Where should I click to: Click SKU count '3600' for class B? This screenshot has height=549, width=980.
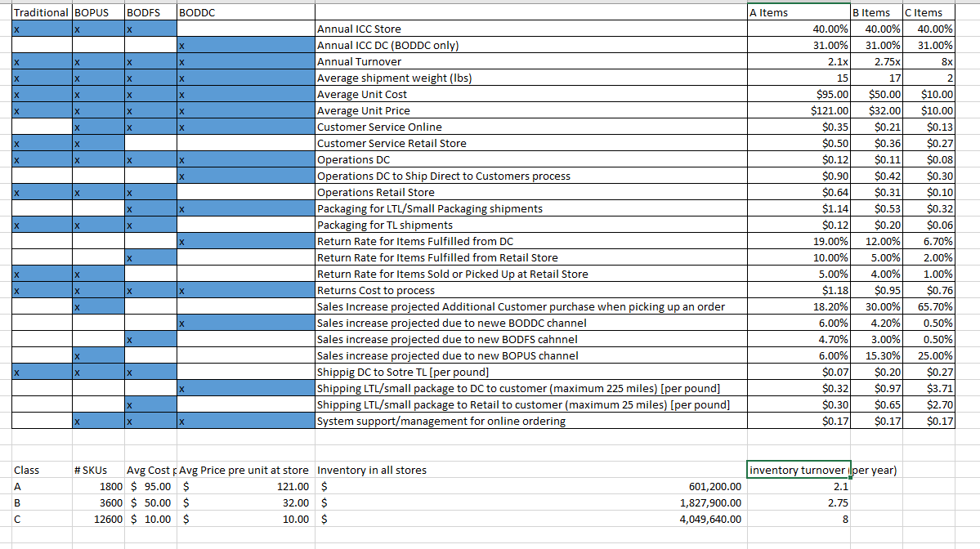pyautogui.click(x=99, y=502)
